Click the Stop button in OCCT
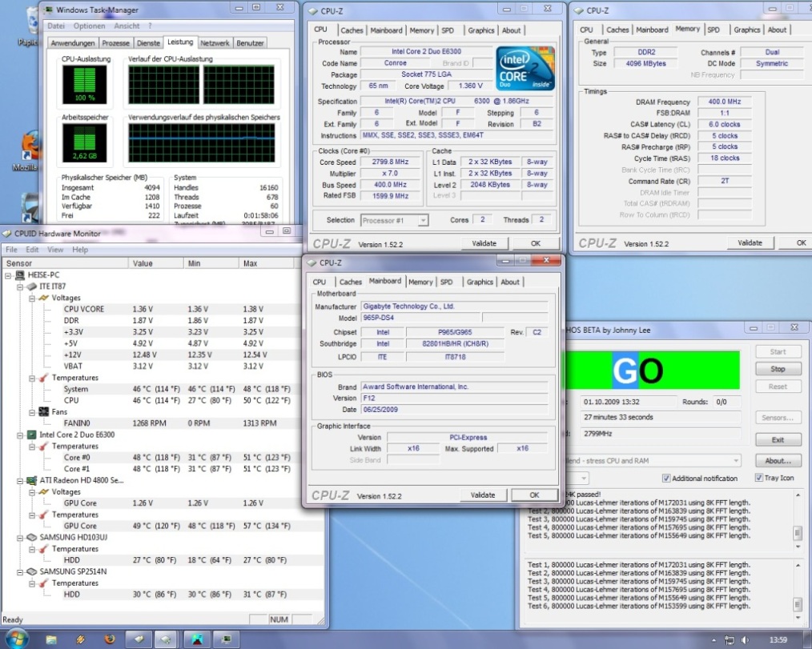 click(x=778, y=369)
